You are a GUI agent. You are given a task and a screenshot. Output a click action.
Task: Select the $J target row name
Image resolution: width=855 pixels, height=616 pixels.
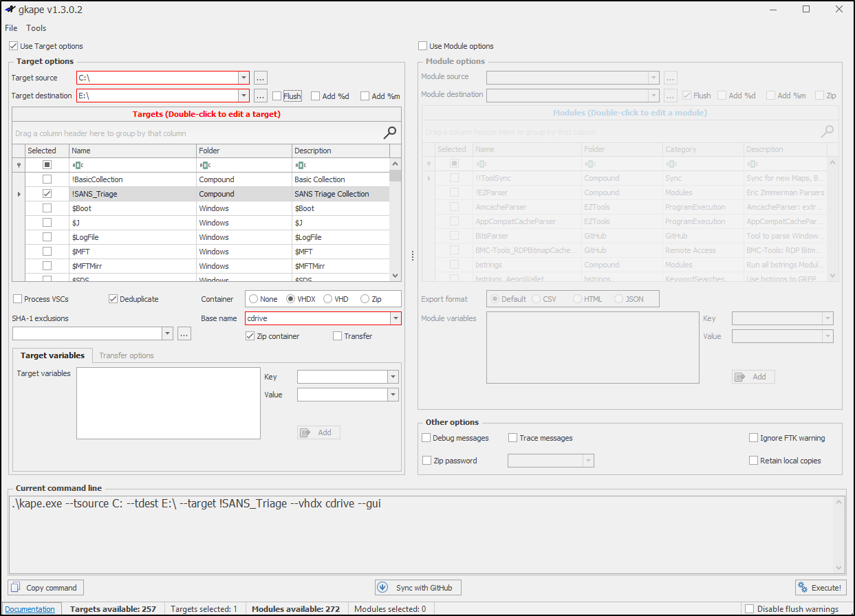[132, 223]
